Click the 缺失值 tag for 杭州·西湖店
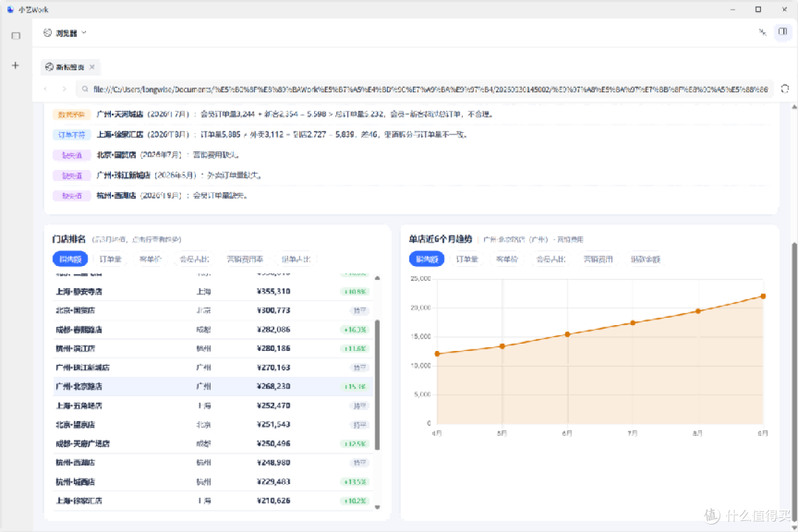Image resolution: width=798 pixels, height=532 pixels. point(71,196)
